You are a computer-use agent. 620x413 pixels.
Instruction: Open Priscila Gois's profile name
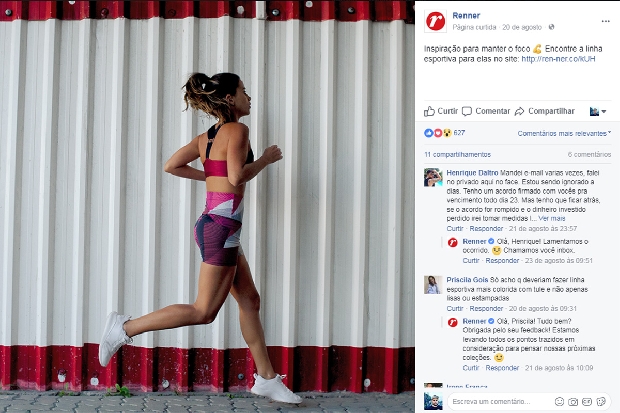pos(467,280)
